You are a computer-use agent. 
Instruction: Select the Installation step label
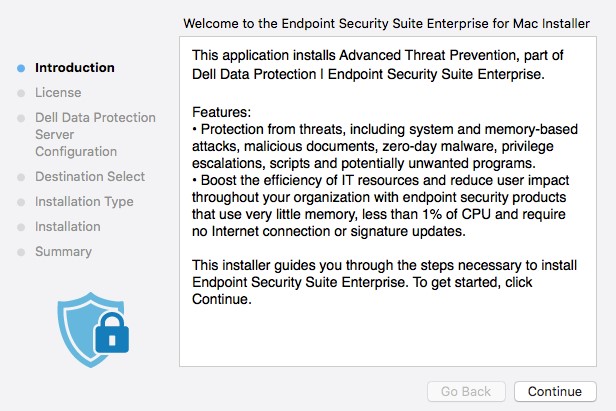point(67,227)
